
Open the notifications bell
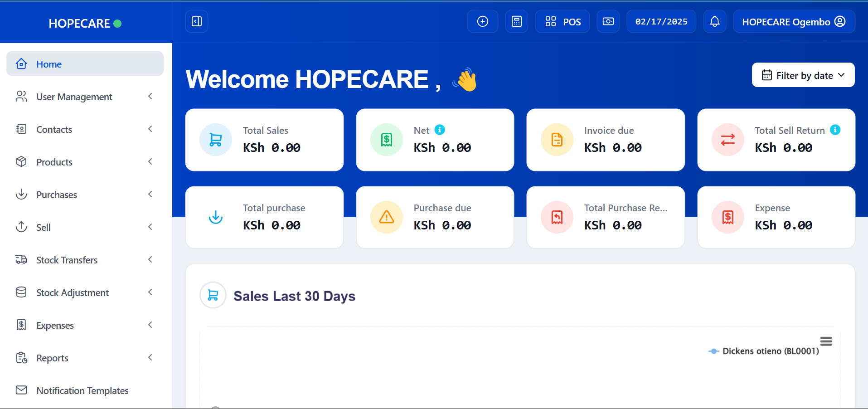point(715,21)
